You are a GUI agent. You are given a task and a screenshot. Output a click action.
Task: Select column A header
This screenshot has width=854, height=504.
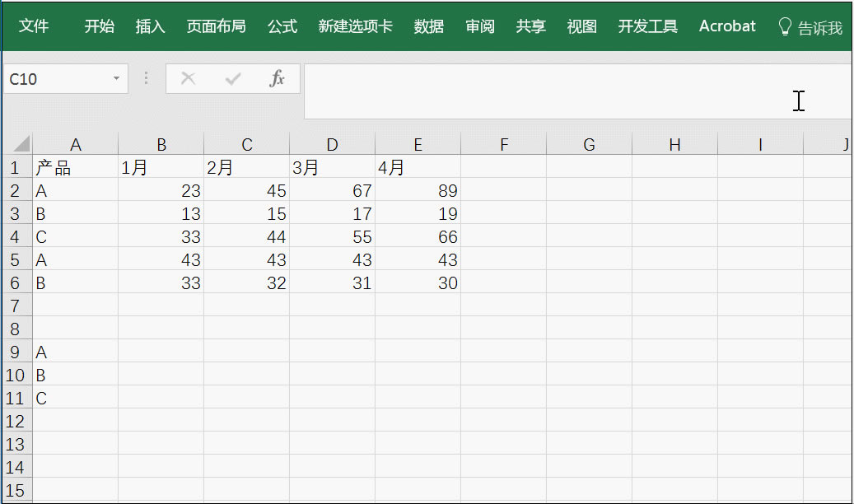[x=75, y=144]
